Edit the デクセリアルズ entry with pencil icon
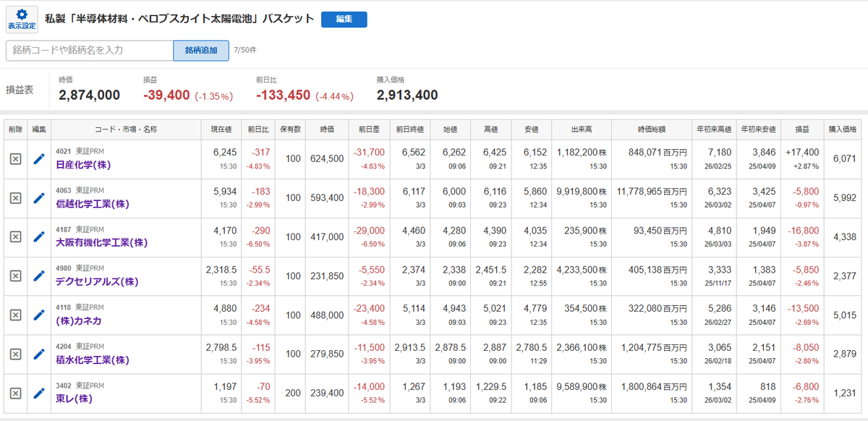Viewport: 868px width, 421px height. (39, 276)
